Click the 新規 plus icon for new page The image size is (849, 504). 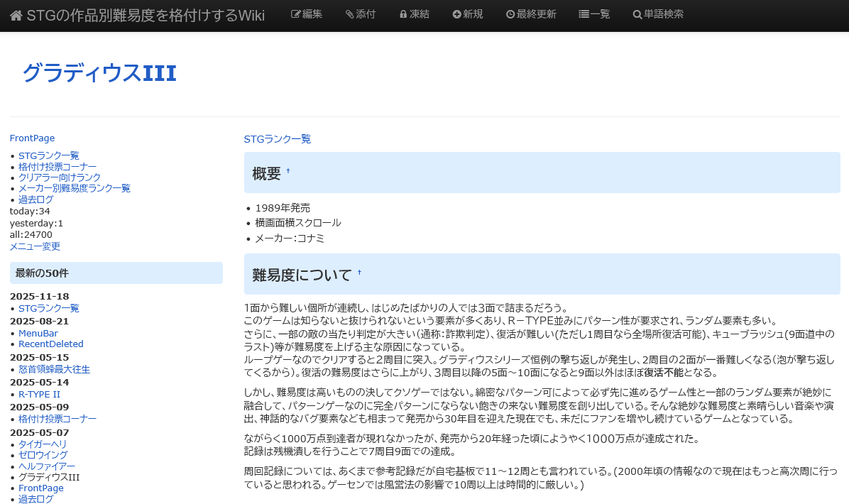pos(456,14)
